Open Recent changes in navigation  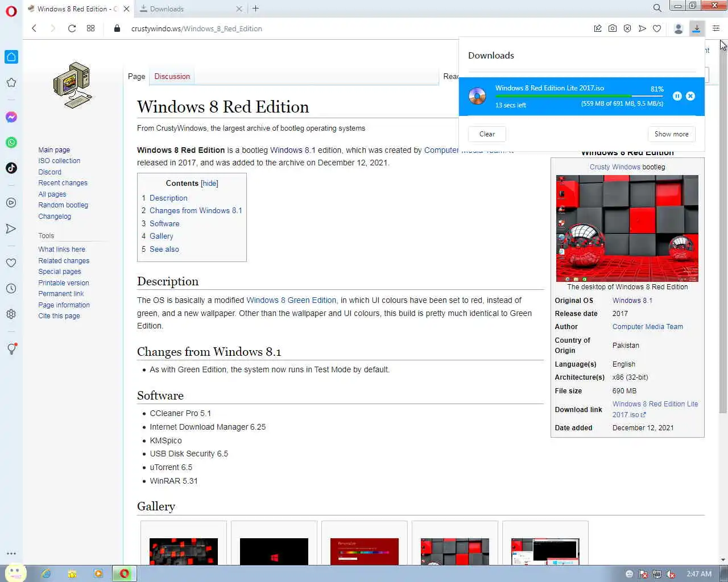(x=63, y=183)
